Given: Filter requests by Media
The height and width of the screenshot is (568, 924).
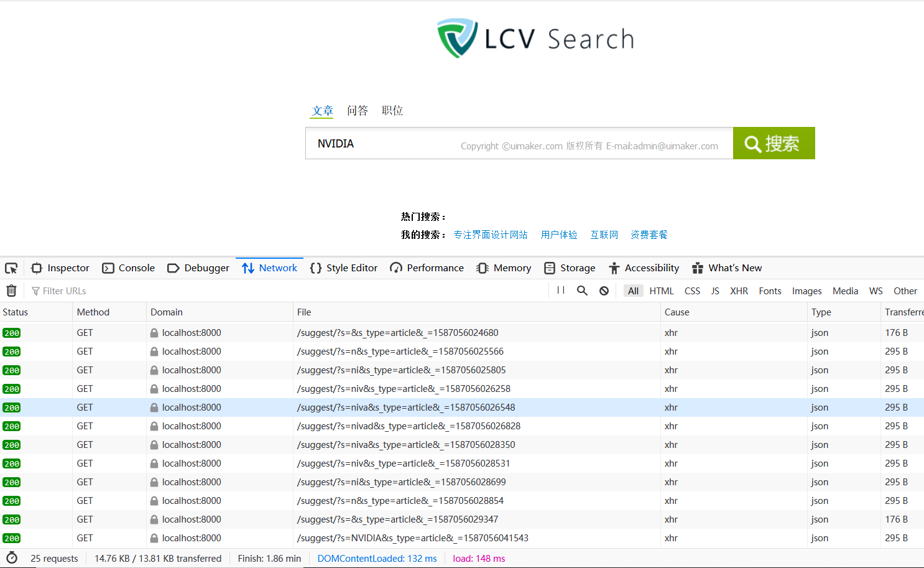Looking at the screenshot, I should 845,291.
